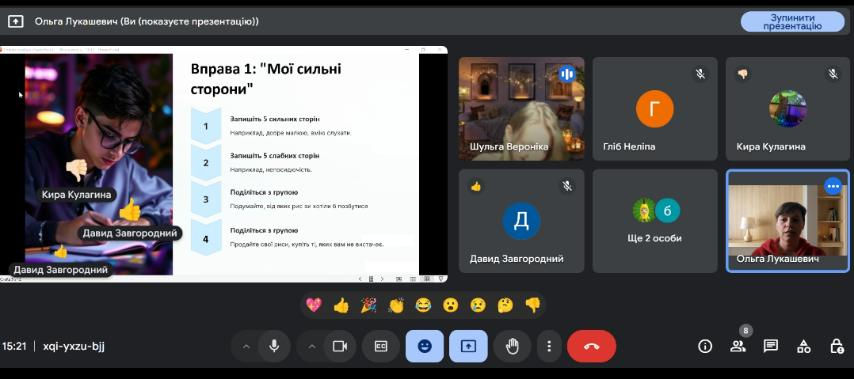Toggle the emoji reactions bar

point(424,346)
